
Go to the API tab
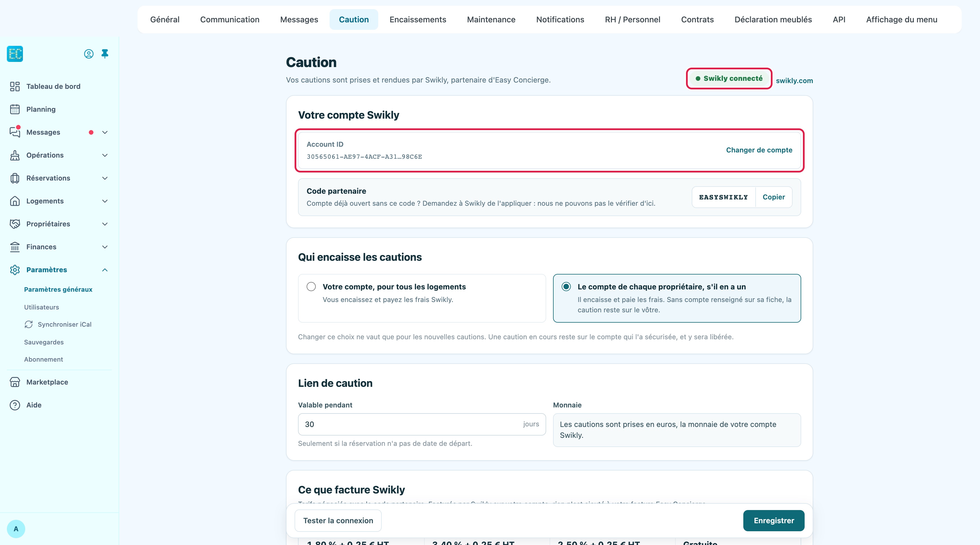[839, 19]
